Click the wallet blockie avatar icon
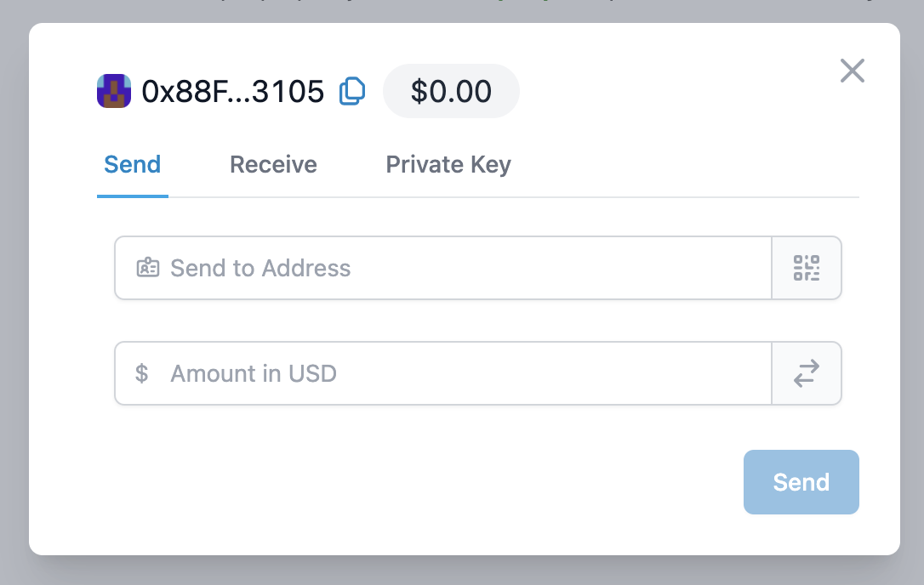Viewport: 924px width, 585px height. point(114,91)
